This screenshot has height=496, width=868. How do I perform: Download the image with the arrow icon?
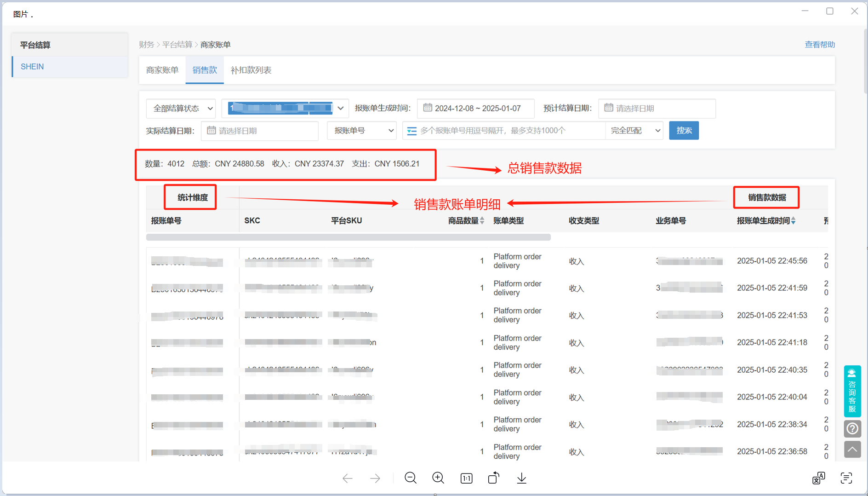click(x=521, y=478)
